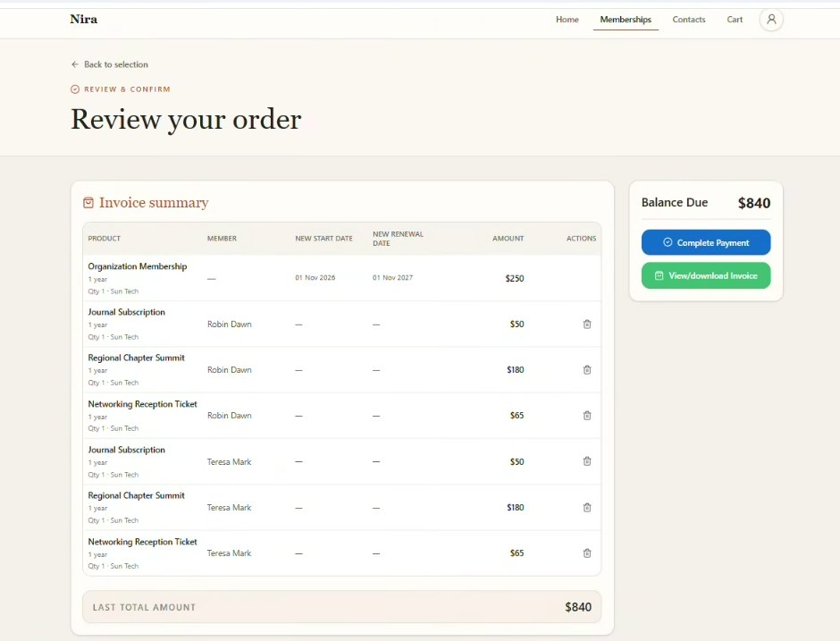Click $180 amount for Teresa Mark

click(515, 508)
